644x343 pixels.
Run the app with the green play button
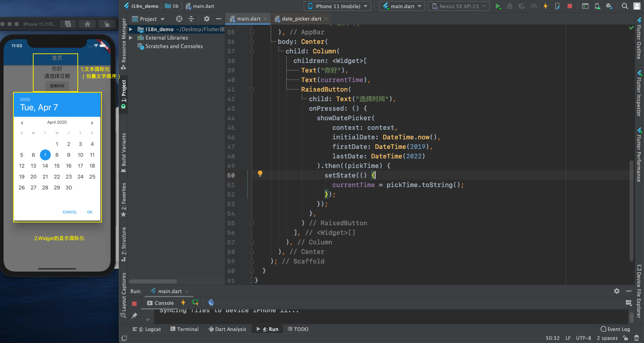pos(498,6)
